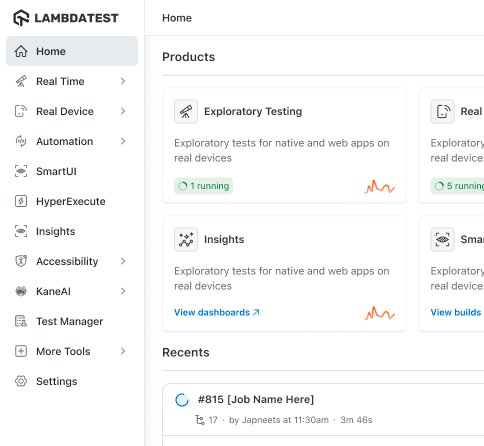The image size is (484, 446).
Task: Click the HyperExecute icon in sidebar
Action: point(21,201)
